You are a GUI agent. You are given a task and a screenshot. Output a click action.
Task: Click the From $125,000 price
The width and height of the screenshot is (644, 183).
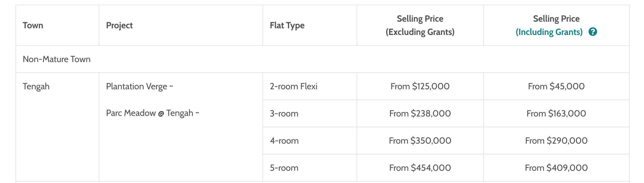[x=420, y=87]
